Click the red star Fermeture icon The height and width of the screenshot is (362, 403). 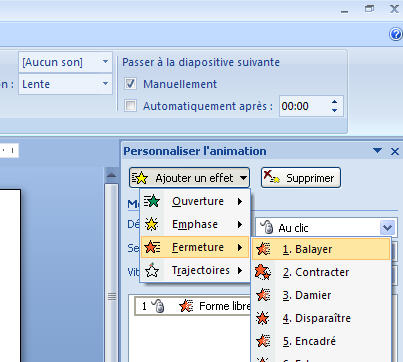point(152,247)
